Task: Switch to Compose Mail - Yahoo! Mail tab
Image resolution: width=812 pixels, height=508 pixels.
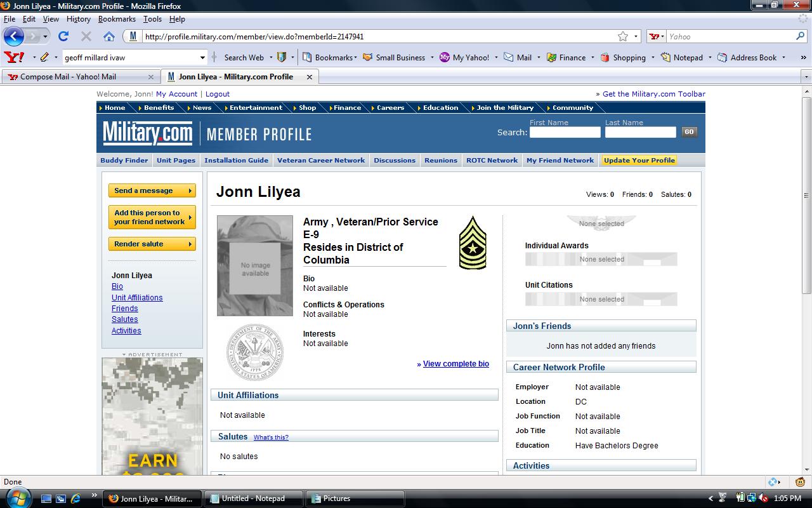Action: point(68,77)
